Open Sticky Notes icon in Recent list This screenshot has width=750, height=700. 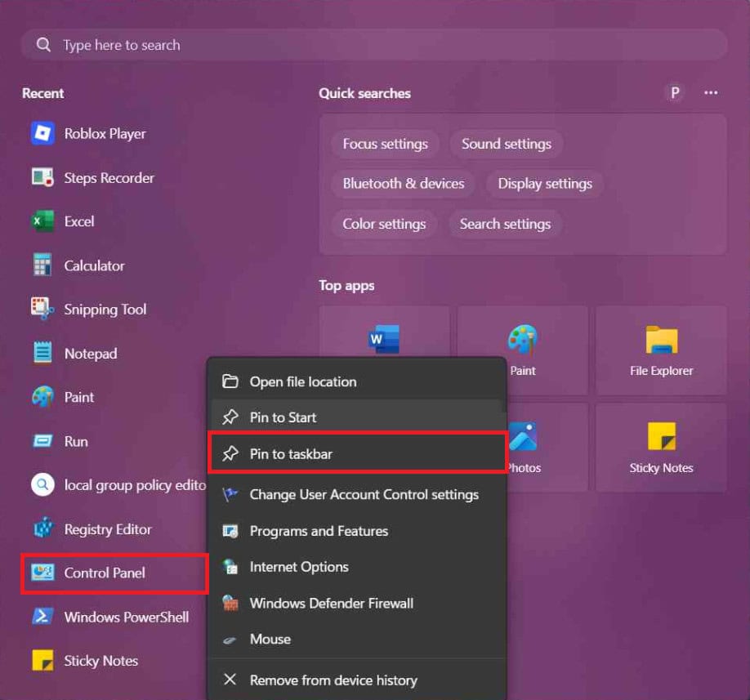click(x=42, y=660)
